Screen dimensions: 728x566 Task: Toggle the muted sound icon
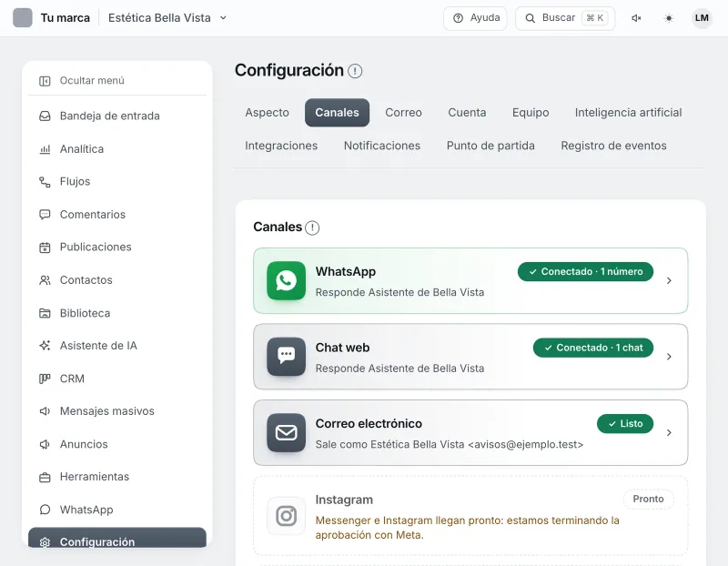coord(636,18)
